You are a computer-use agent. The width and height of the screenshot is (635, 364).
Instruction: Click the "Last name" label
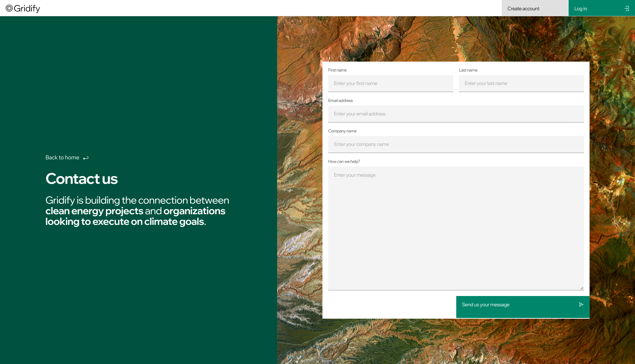point(468,70)
